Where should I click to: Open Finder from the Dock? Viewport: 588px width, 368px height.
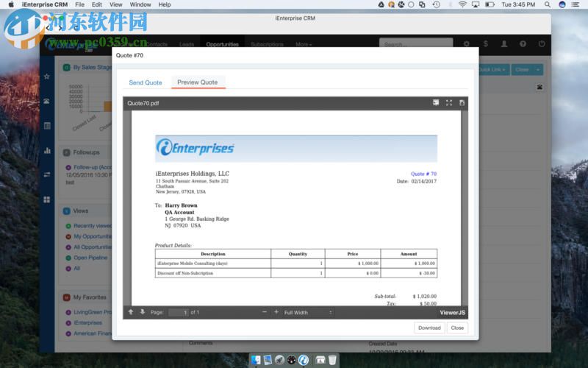click(x=256, y=360)
